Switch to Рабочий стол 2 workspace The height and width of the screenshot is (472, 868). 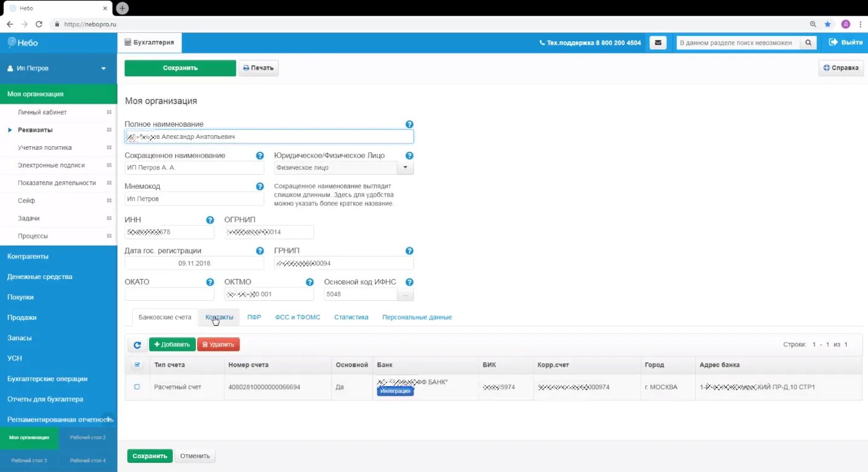coord(88,437)
